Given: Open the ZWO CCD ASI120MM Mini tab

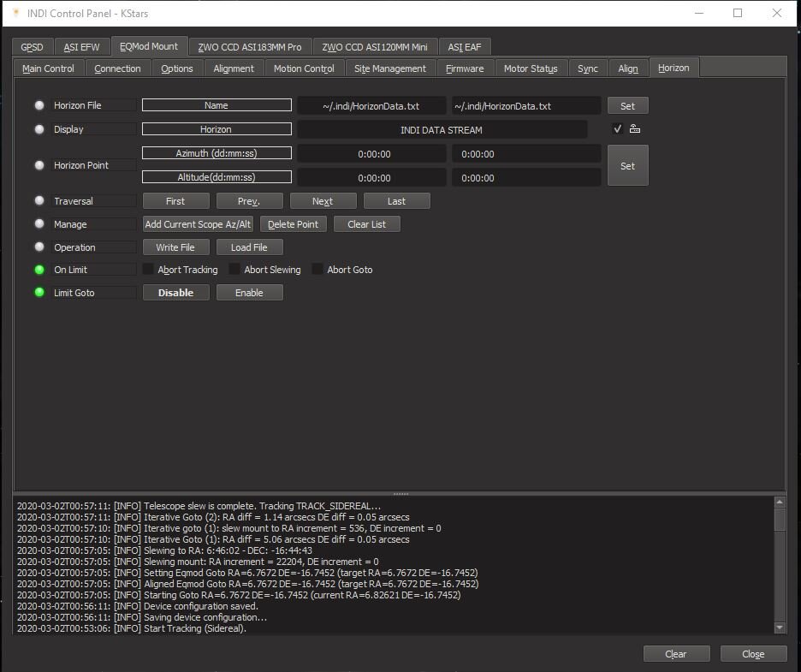Looking at the screenshot, I should click(375, 47).
